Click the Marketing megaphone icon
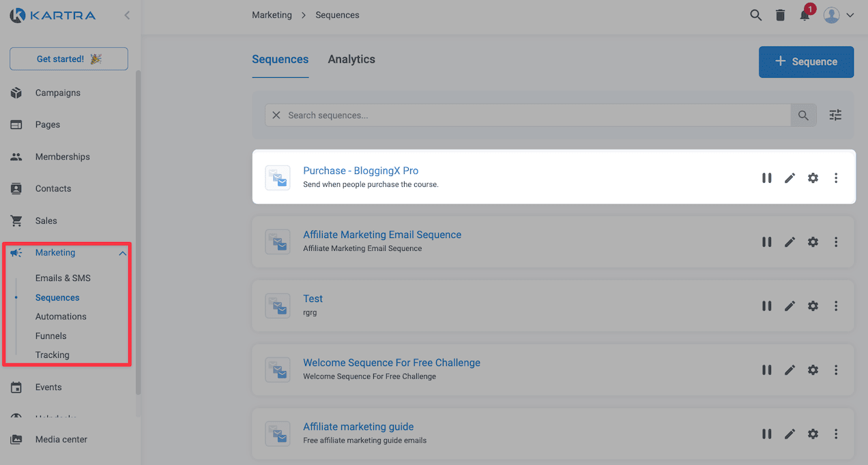 pyautogui.click(x=16, y=253)
